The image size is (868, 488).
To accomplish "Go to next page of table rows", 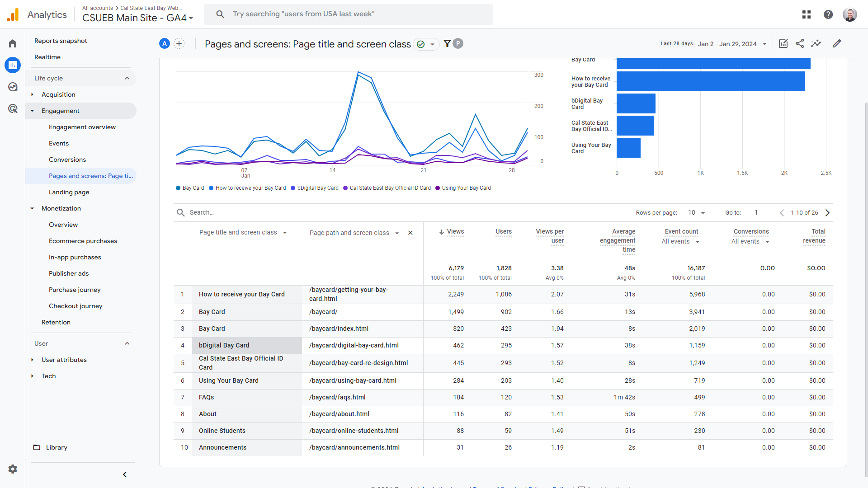I will point(827,213).
